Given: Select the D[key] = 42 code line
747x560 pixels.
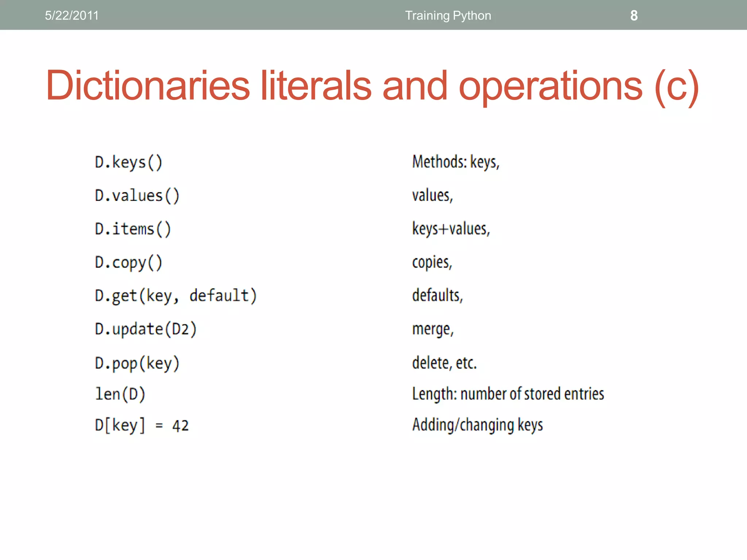Looking at the screenshot, I should 142,425.
